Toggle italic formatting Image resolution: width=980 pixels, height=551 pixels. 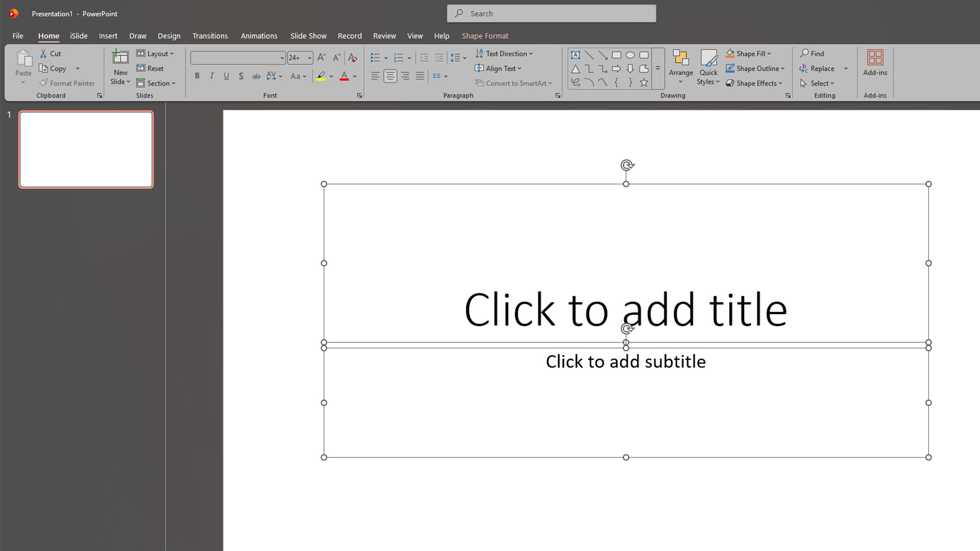(x=212, y=76)
